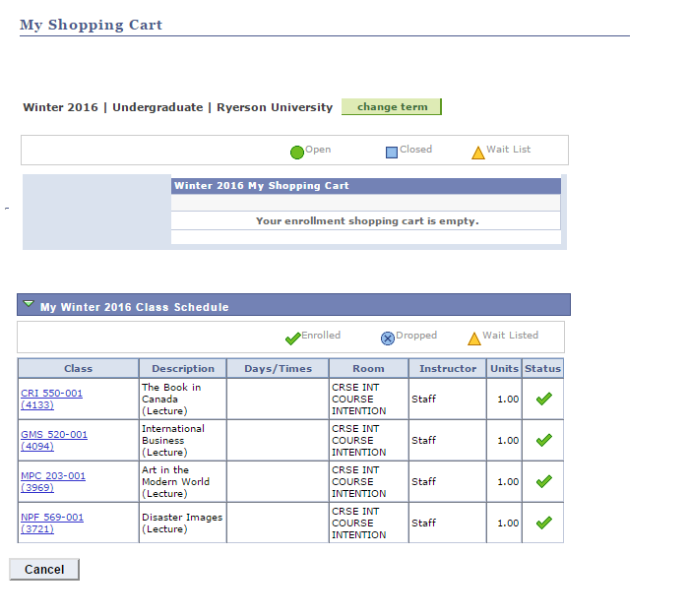
Task: Click the blue Closed square icon
Action: coord(391,153)
